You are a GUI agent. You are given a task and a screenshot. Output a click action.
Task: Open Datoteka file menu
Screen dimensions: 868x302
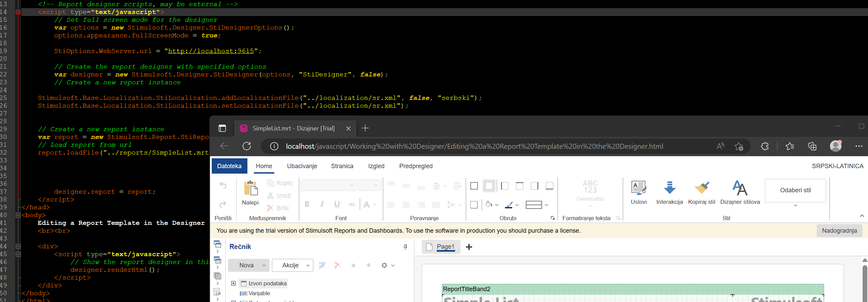click(x=229, y=166)
